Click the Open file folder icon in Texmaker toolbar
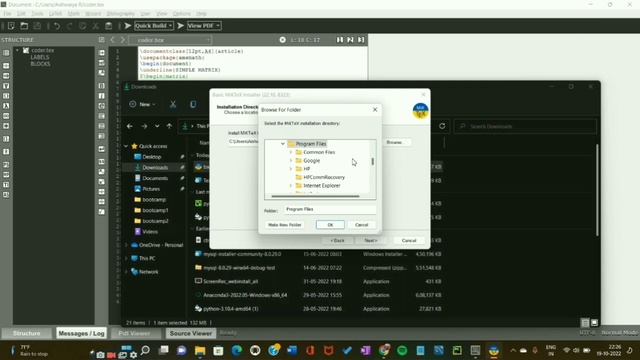This screenshot has height=360, width=640. pyautogui.click(x=24, y=26)
